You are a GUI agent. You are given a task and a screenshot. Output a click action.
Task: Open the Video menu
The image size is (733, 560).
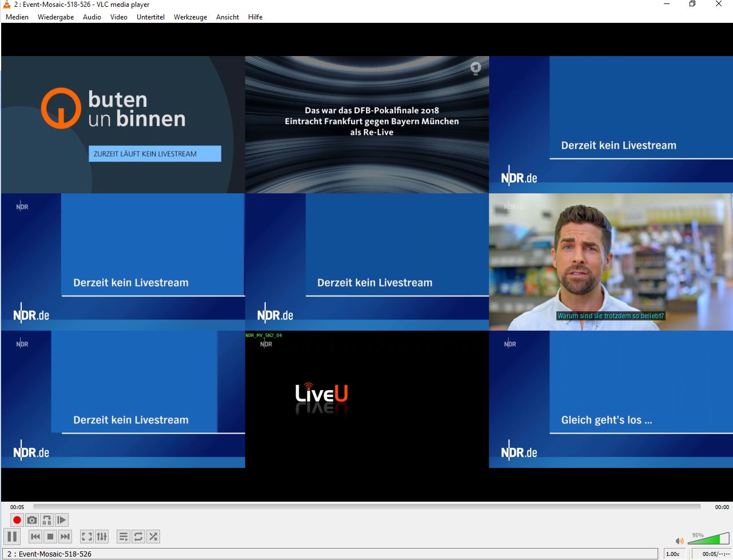click(x=119, y=17)
